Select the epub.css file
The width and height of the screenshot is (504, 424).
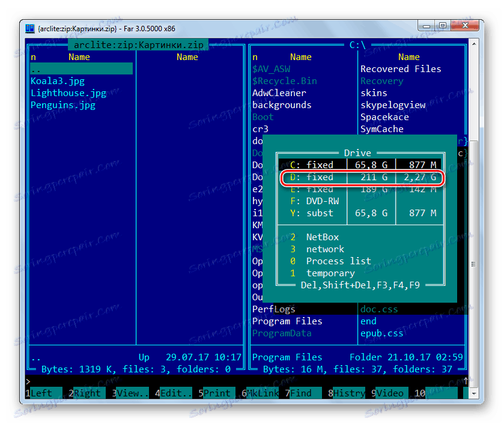click(x=382, y=333)
